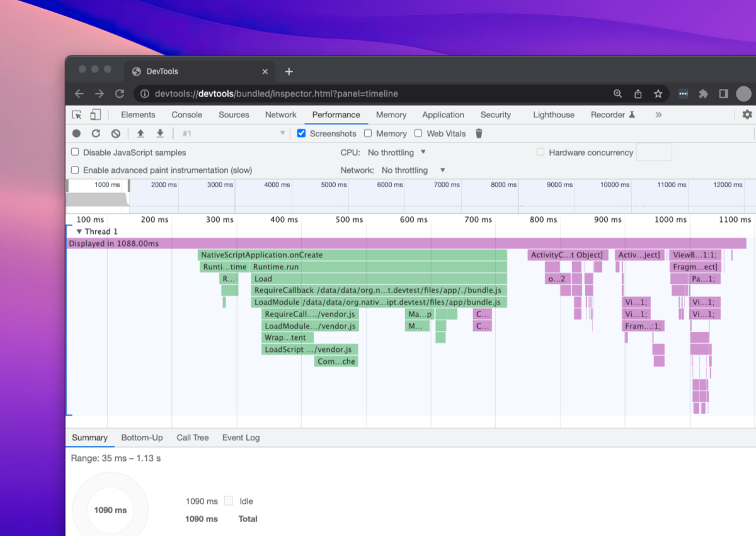Open the Network throttling dropdown

tap(413, 170)
